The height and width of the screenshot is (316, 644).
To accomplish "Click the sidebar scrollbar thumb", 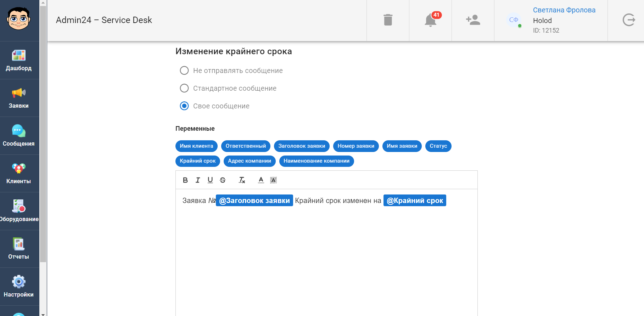I will point(43,135).
